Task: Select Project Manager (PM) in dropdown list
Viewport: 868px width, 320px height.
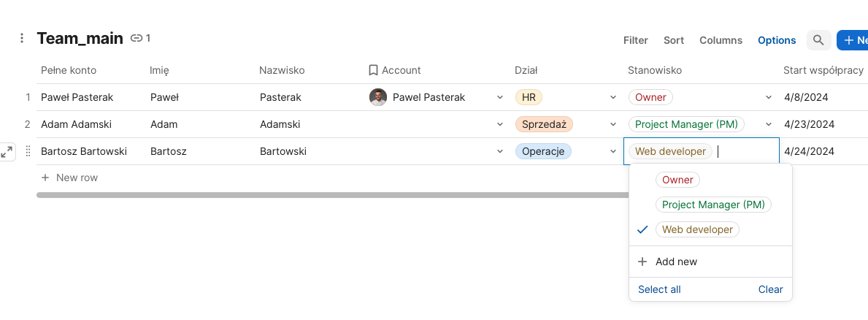Action: [713, 205]
